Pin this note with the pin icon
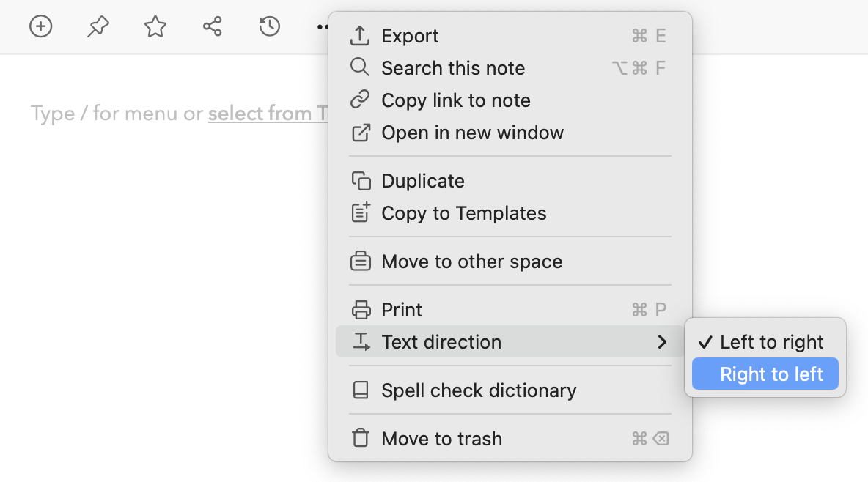 [98, 27]
